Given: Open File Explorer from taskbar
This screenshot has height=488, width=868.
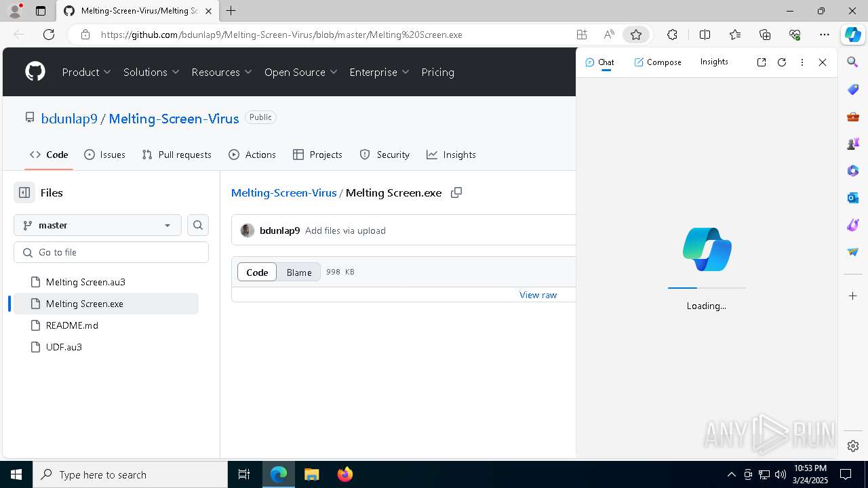Looking at the screenshot, I should (311, 474).
